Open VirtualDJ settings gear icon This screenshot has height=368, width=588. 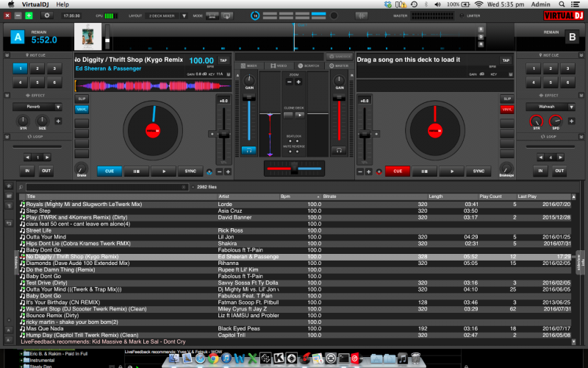click(x=47, y=15)
